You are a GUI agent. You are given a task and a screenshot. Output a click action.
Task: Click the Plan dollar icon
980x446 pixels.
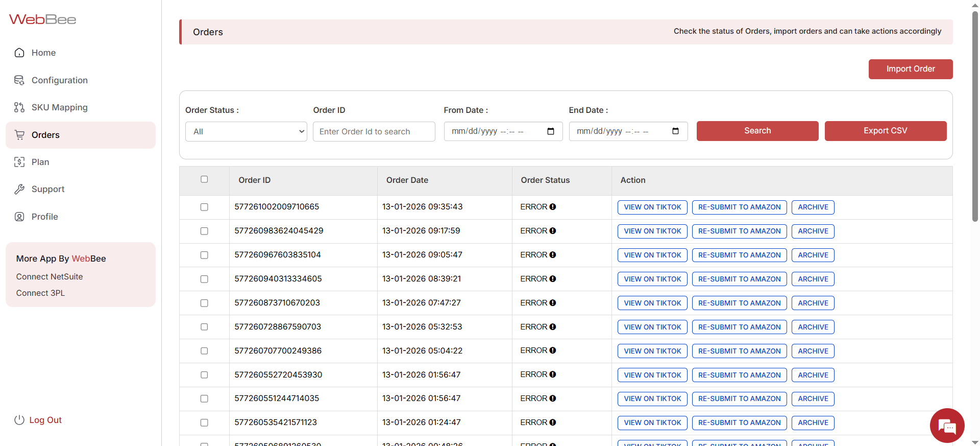(x=19, y=162)
